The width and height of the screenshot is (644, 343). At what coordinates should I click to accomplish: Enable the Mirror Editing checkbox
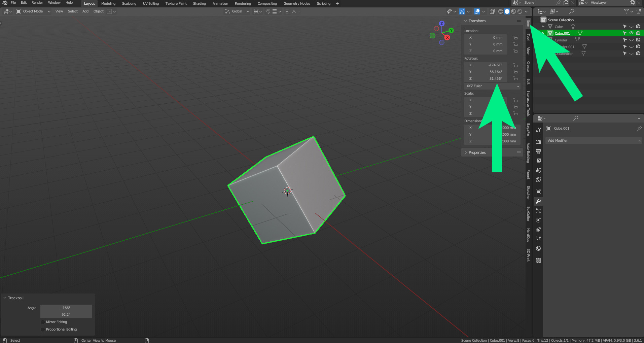click(x=43, y=322)
